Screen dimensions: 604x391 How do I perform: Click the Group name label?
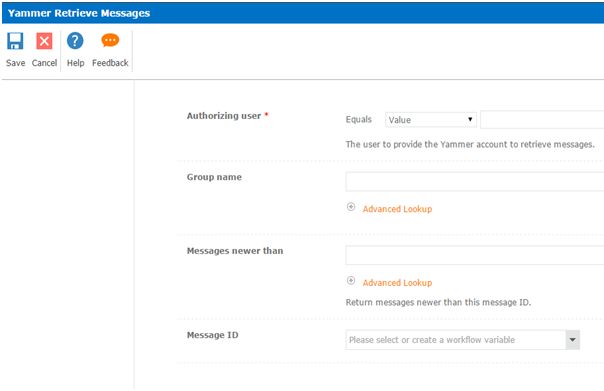coord(214,177)
